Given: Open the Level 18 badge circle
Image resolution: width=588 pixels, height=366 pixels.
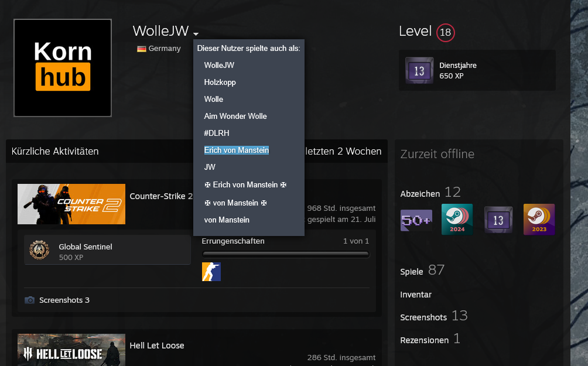Looking at the screenshot, I should pos(446,32).
